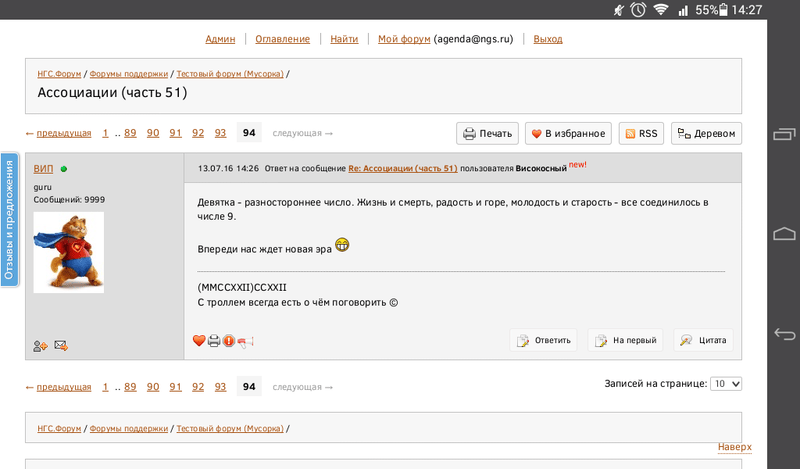Screen dimensions: 800x469
Task: Add user ВИП as friend icon
Action: (40, 346)
